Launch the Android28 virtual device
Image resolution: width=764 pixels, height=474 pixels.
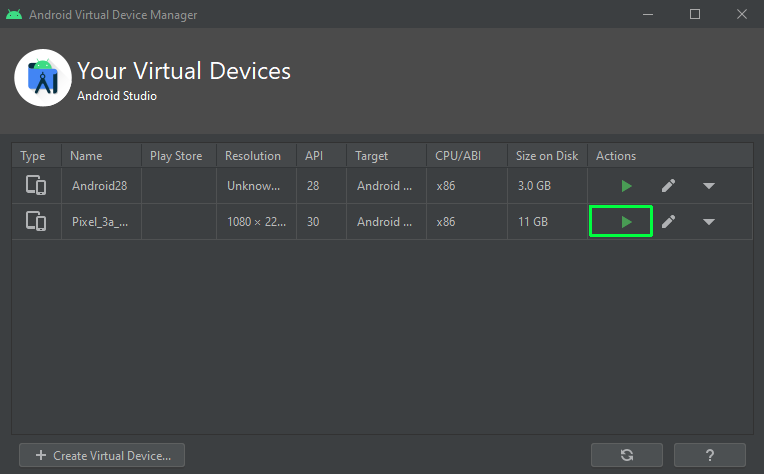click(626, 186)
